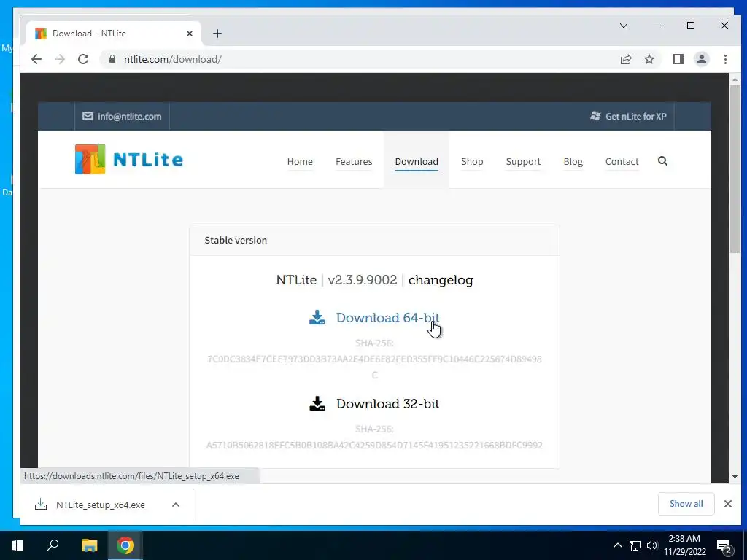
Task: Expand options for NTLite_setup_x64.exe download
Action: (176, 505)
